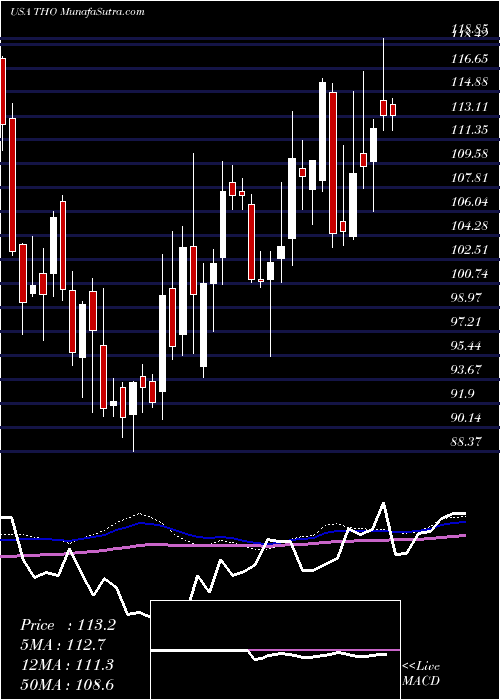Select the 102.51 price axis label
The image size is (500, 700).
tap(470, 250)
